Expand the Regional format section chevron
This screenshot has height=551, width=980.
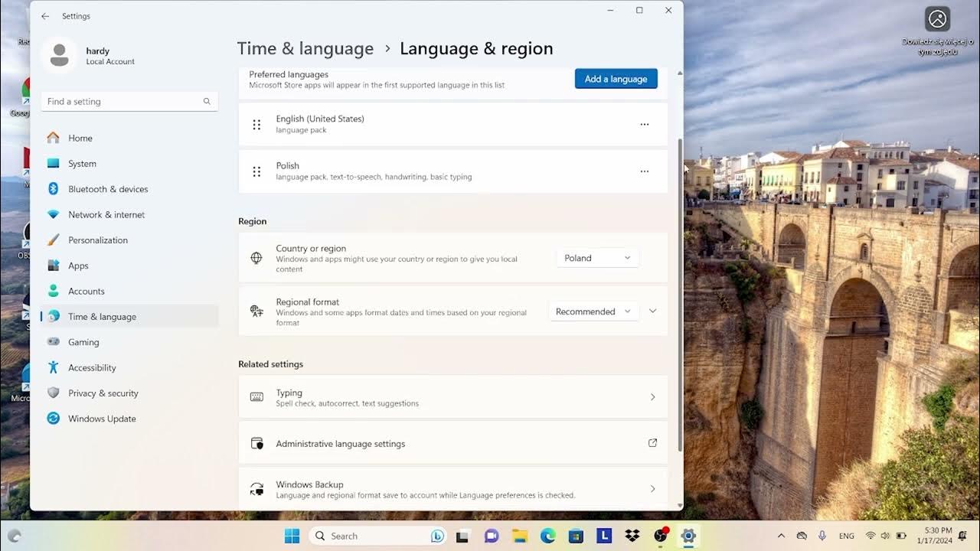pyautogui.click(x=652, y=311)
